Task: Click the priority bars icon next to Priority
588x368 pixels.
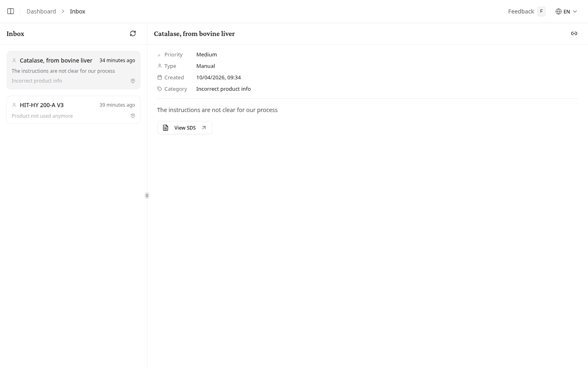Action: click(x=160, y=54)
